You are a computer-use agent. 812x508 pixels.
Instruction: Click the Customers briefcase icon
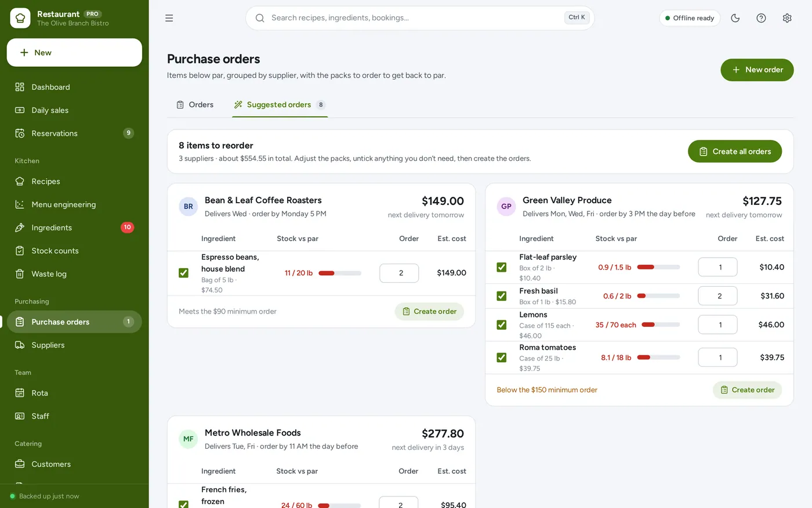pos(20,464)
